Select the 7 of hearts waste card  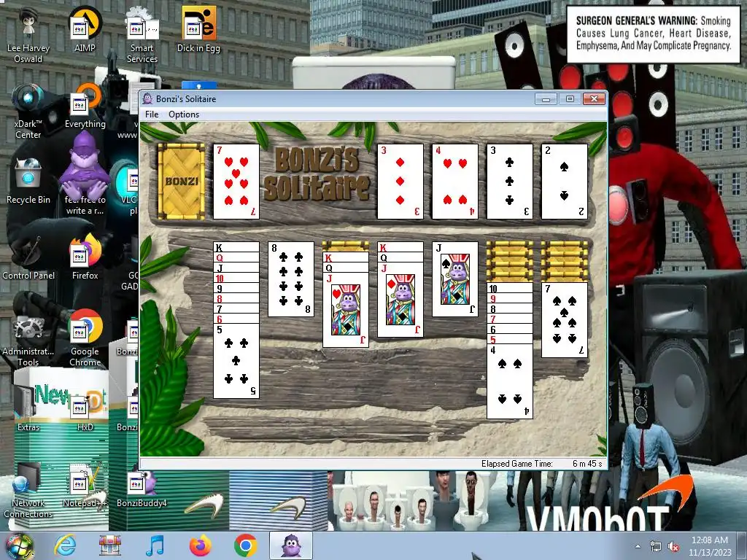(236, 182)
